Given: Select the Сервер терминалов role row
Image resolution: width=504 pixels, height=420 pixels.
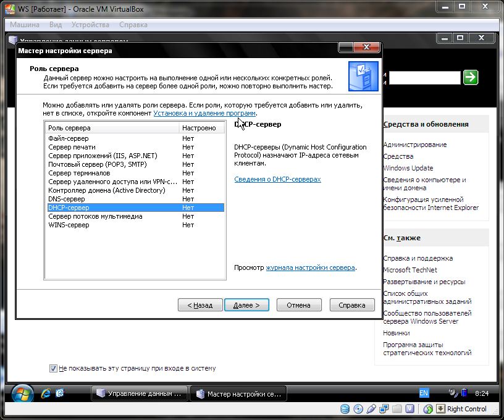Looking at the screenshot, I should point(135,173).
